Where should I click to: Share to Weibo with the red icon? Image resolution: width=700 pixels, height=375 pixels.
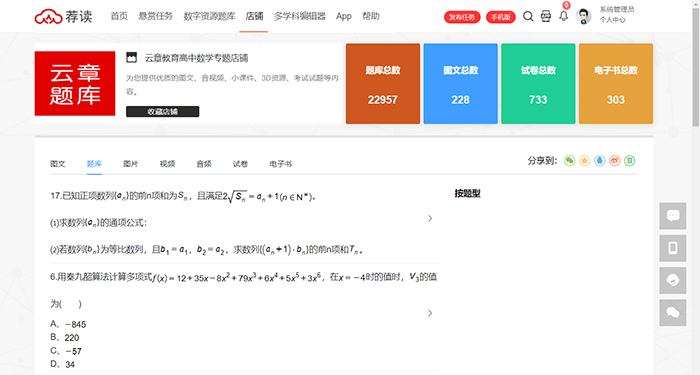[615, 161]
